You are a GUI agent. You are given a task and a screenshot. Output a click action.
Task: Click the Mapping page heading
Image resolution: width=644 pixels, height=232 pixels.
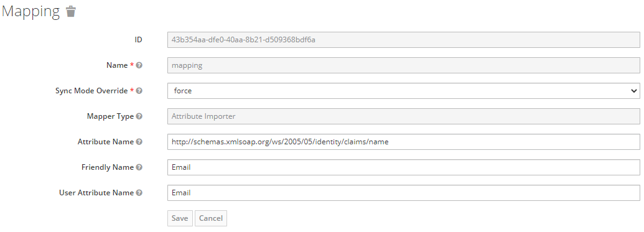tap(31, 12)
